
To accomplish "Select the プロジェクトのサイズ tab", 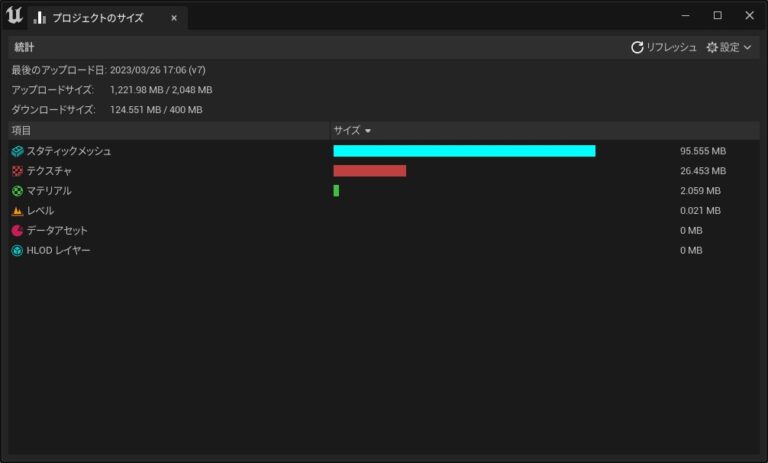I will (100, 17).
